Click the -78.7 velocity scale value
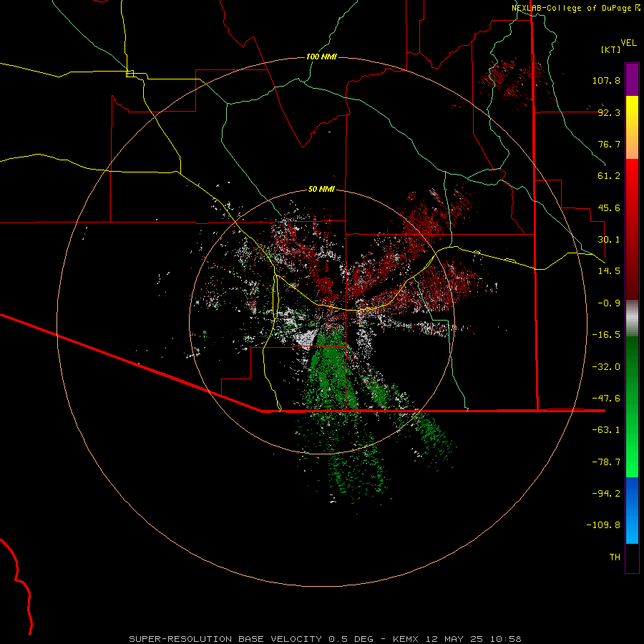 point(606,462)
